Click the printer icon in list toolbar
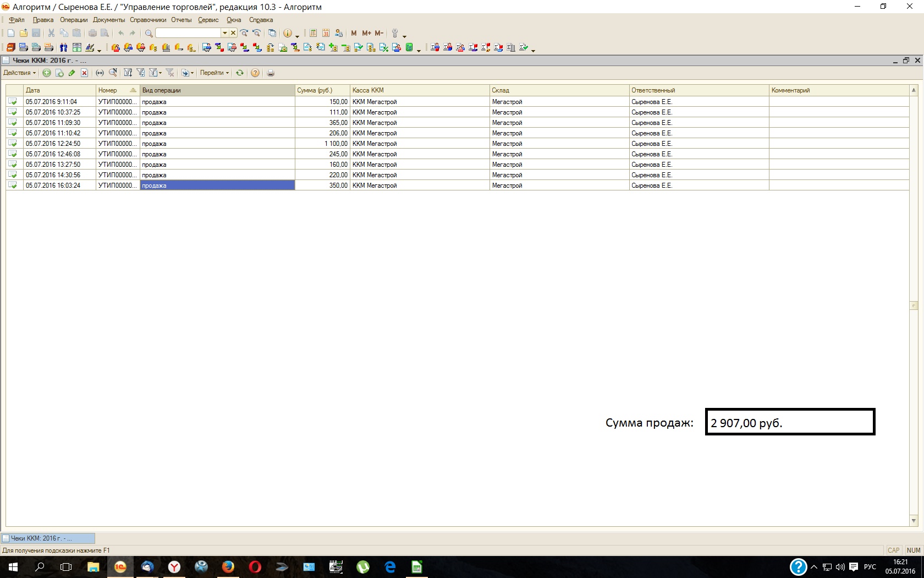Viewport: 924px width, 578px height. point(271,73)
